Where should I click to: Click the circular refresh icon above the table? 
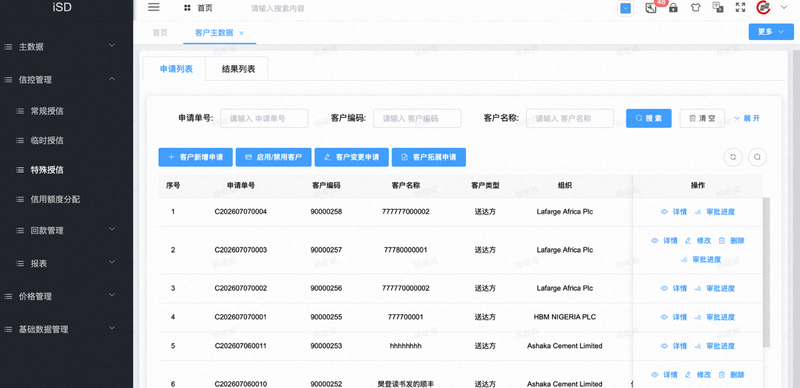[733, 157]
